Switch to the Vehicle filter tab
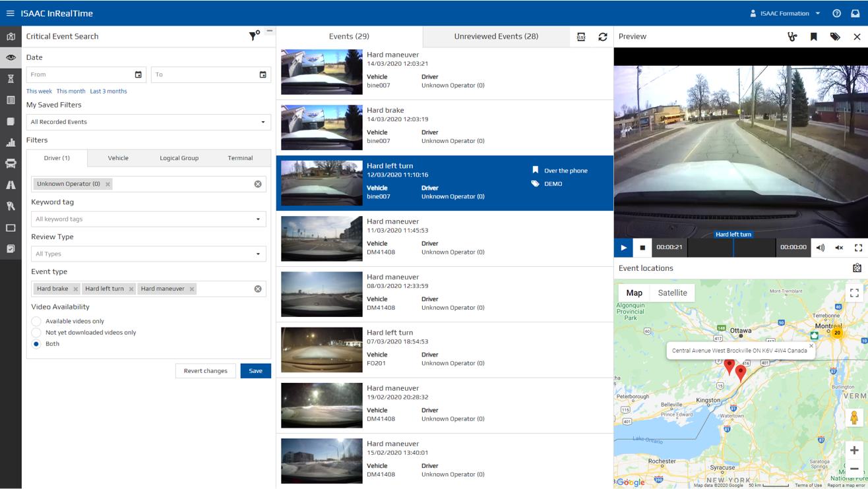 [x=118, y=158]
